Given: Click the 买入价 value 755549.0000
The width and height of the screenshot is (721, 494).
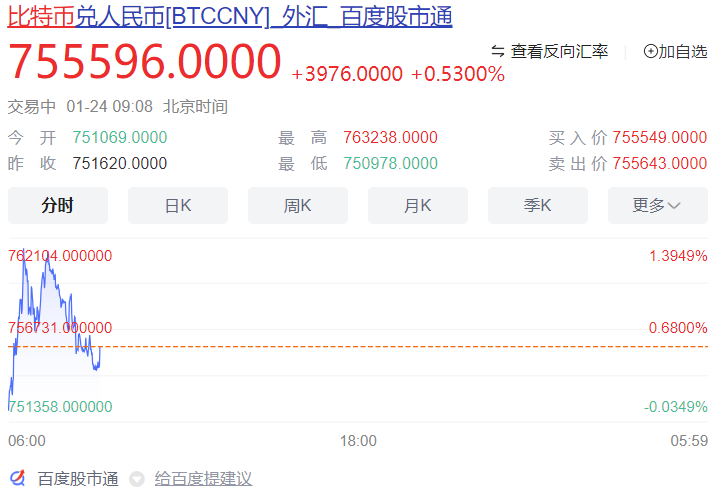Looking at the screenshot, I should coord(659,138).
